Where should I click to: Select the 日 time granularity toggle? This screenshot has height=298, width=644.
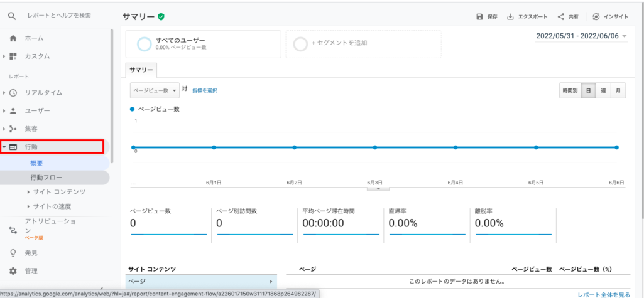click(588, 91)
